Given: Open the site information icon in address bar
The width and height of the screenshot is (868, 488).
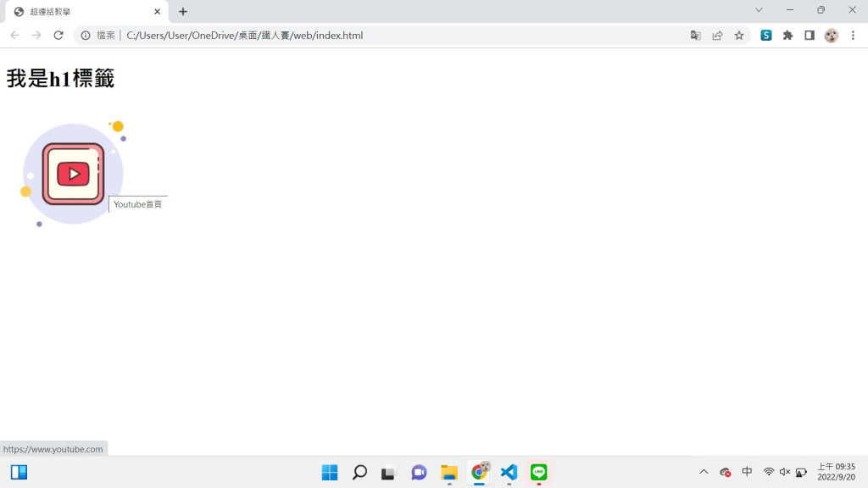Looking at the screenshot, I should coord(86,36).
